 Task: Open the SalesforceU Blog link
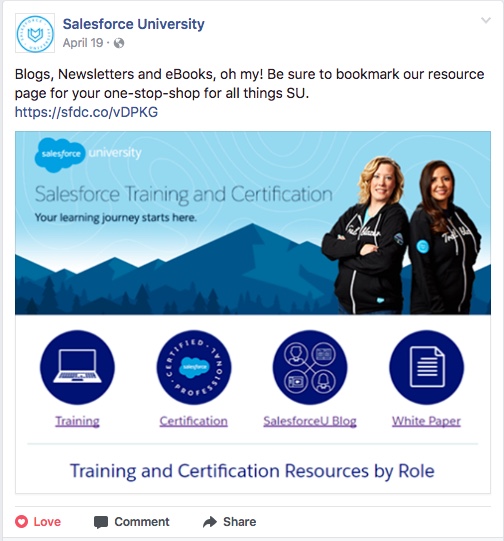pos(310,421)
